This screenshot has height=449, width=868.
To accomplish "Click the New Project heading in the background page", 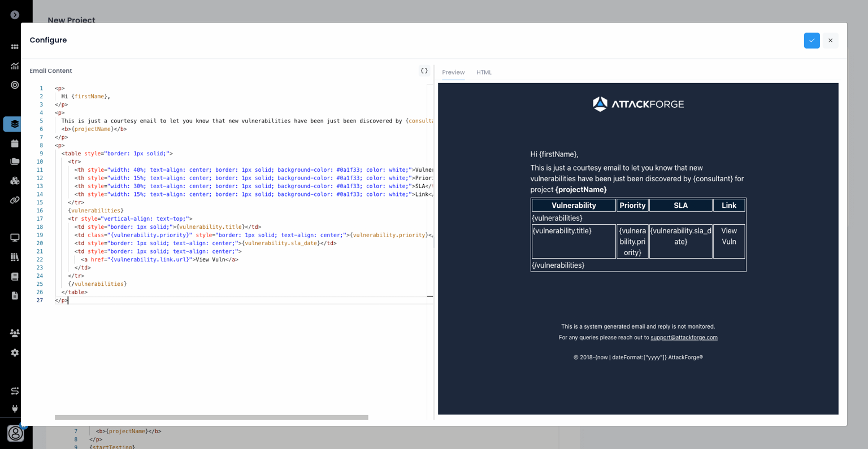I will click(x=71, y=20).
